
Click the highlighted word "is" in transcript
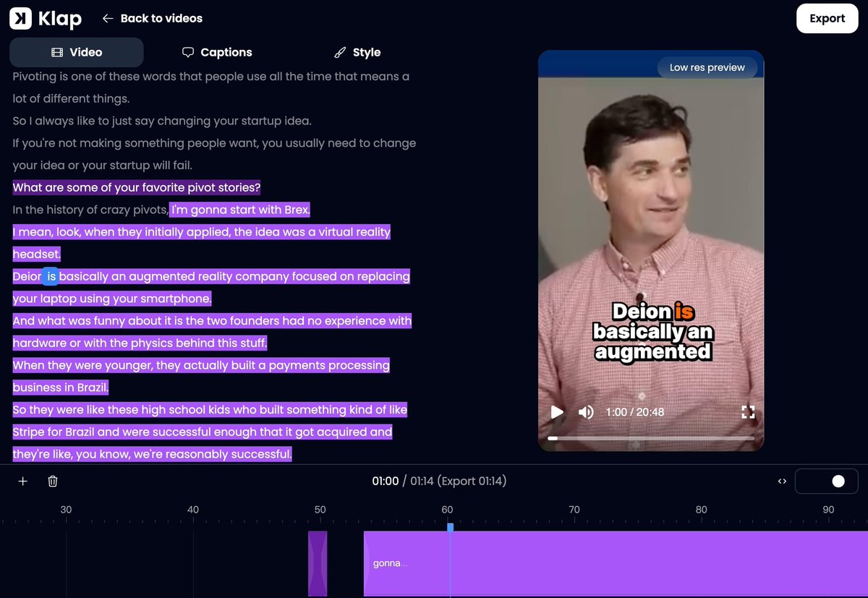click(51, 276)
